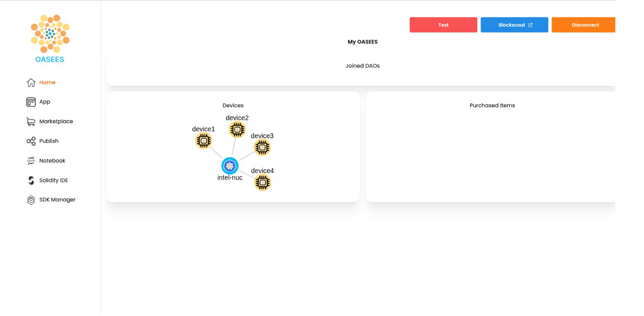Viewport: 644px width, 316px height.
Task: Open the Solidity IDE menu label
Action: click(54, 180)
